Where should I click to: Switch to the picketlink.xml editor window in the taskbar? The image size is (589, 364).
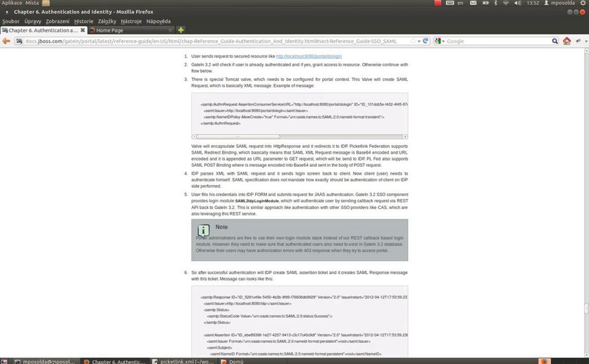tap(183, 361)
